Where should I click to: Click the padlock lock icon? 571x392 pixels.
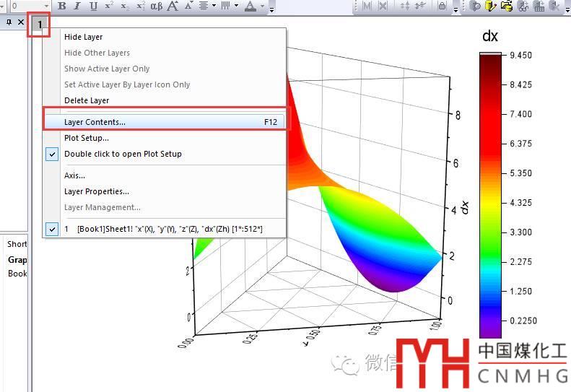442,6
